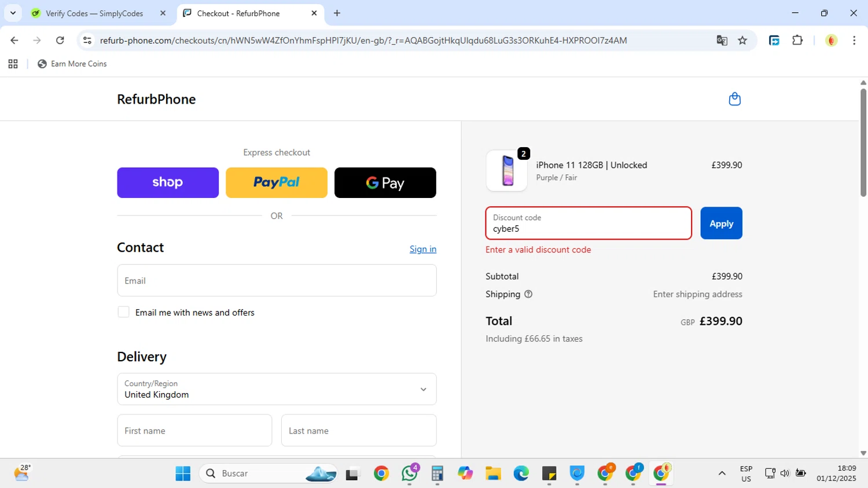Open the Chrome profile avatar
This screenshot has width=868, height=488.
point(831,41)
